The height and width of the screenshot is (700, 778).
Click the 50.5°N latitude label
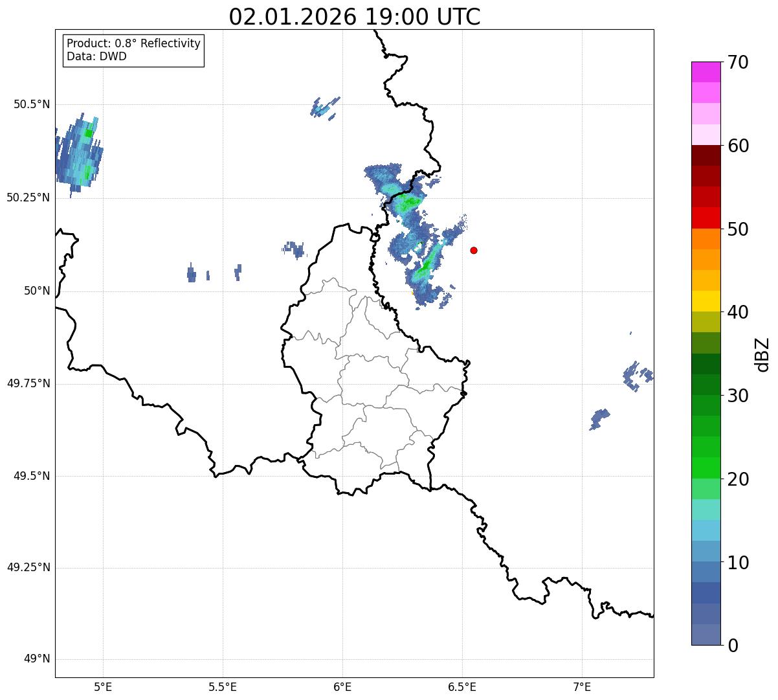[x=32, y=104]
